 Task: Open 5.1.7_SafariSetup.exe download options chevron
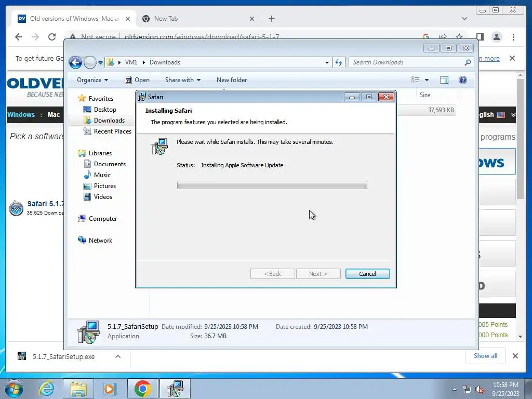[x=118, y=356]
